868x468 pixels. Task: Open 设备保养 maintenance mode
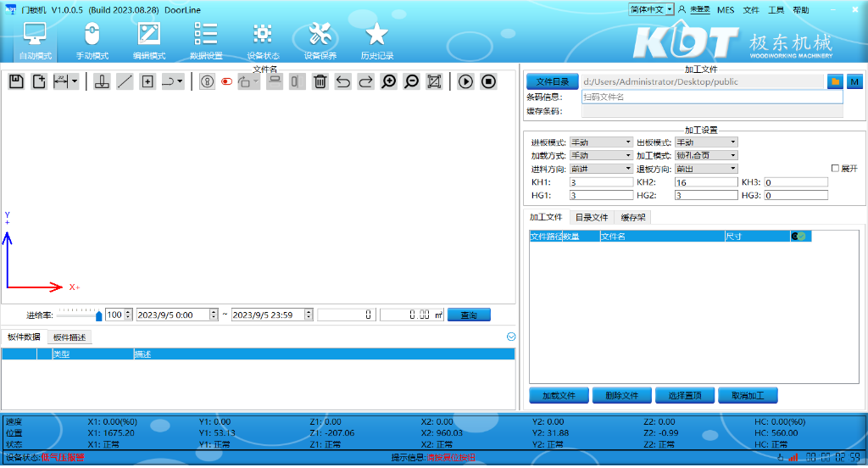point(320,42)
